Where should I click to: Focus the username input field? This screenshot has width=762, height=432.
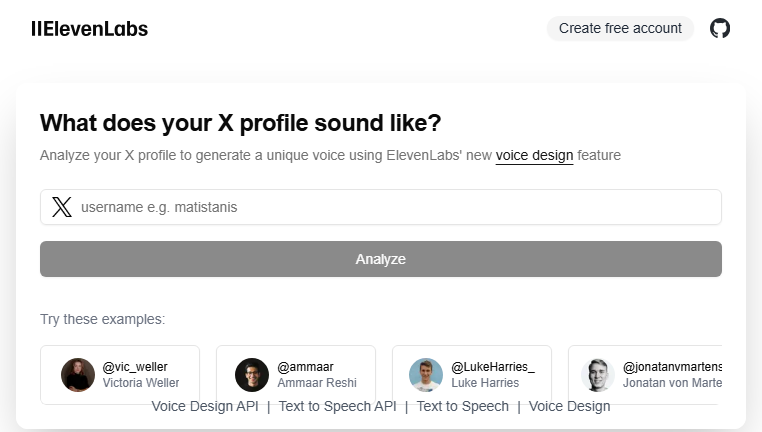[381, 207]
